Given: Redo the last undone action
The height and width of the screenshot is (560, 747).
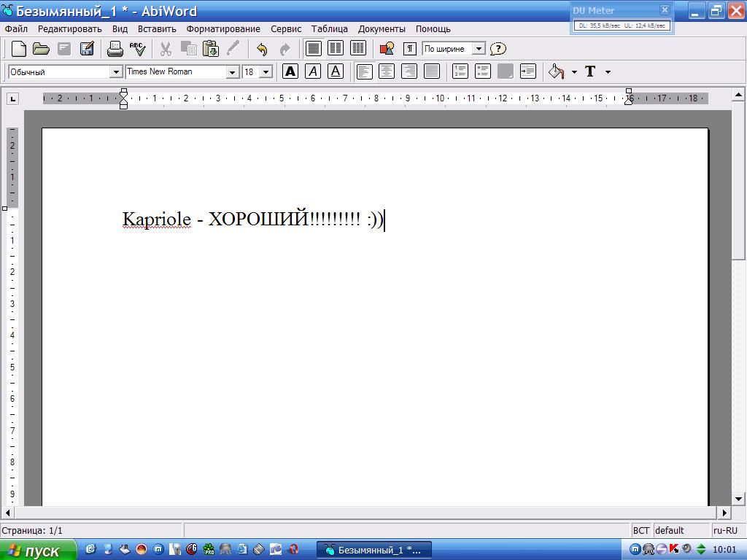Looking at the screenshot, I should 285,49.
